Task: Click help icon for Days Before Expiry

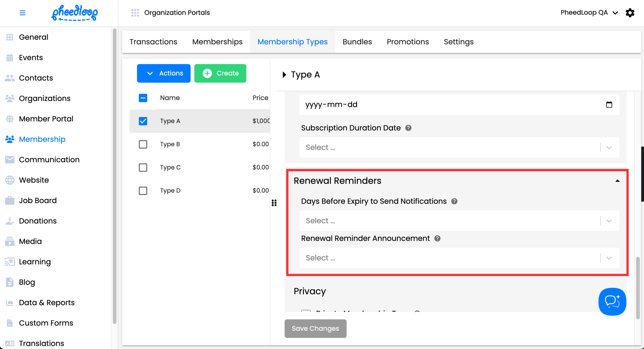Action: pos(454,201)
